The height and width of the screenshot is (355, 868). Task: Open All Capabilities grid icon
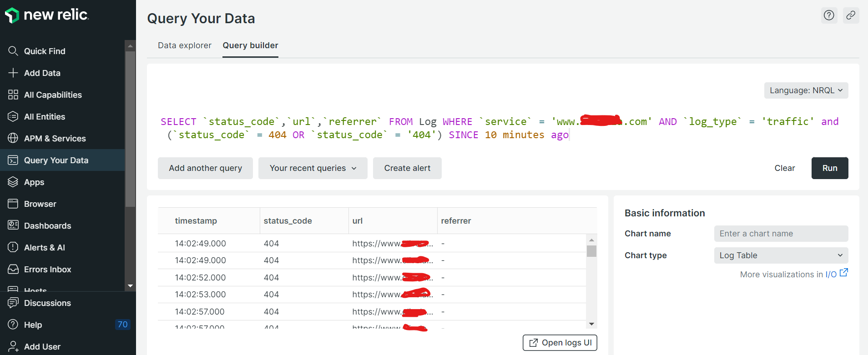(x=13, y=95)
